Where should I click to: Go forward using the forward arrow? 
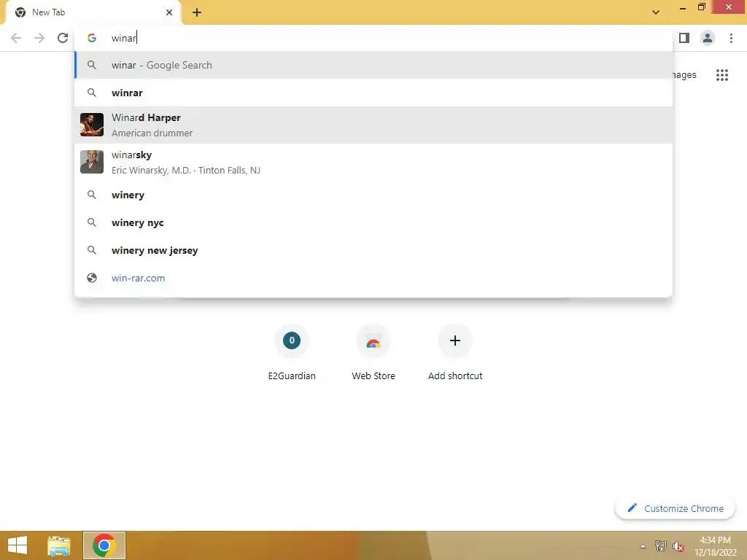coord(39,38)
